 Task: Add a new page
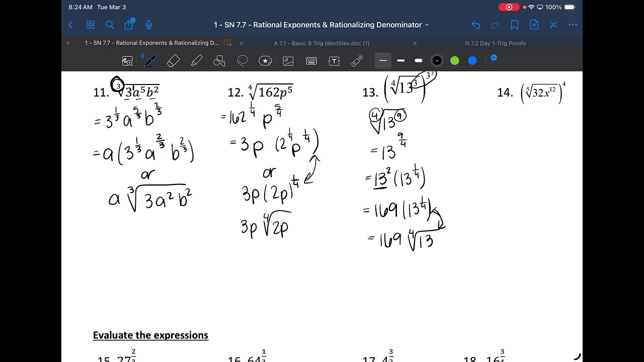click(534, 25)
